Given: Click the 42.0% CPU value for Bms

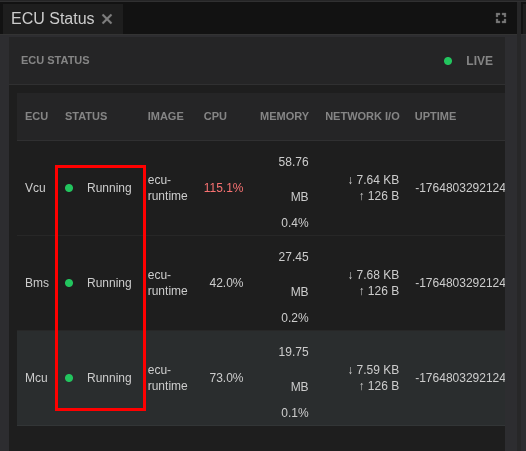Looking at the screenshot, I should point(226,283).
